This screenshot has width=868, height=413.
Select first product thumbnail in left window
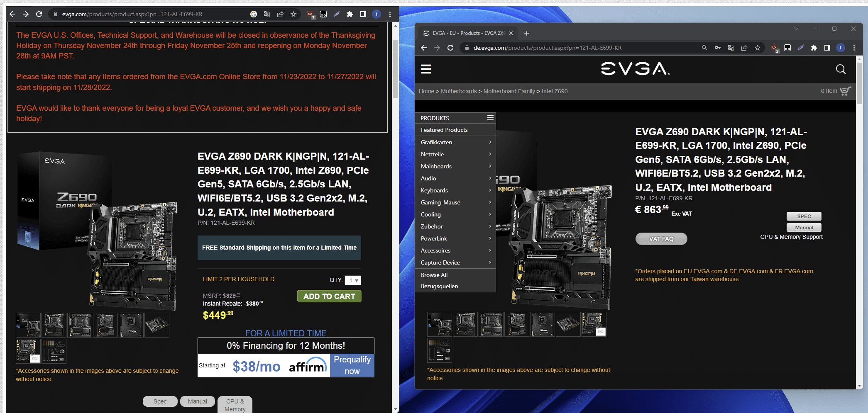point(28,325)
